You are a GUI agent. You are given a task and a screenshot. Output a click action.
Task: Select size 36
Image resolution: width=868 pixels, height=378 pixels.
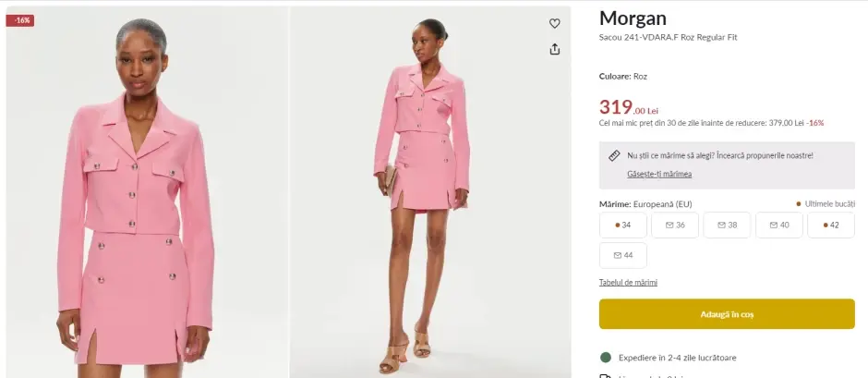click(675, 226)
